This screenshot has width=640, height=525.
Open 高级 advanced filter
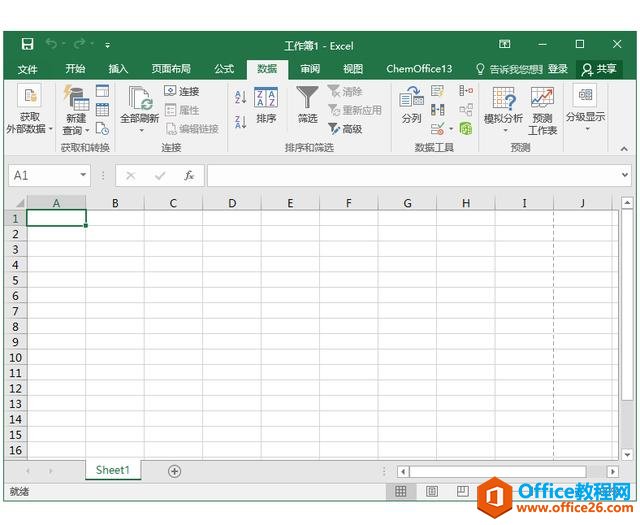click(345, 129)
